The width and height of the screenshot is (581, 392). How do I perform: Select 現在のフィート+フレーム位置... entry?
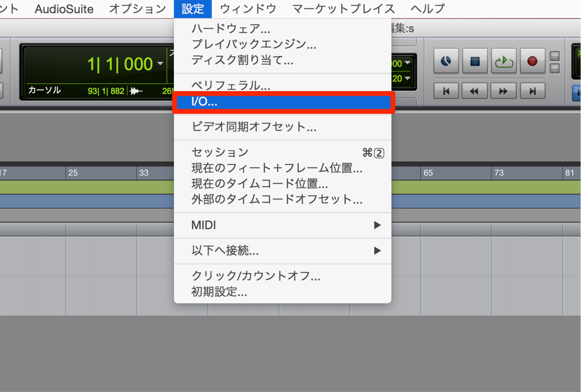(282, 168)
